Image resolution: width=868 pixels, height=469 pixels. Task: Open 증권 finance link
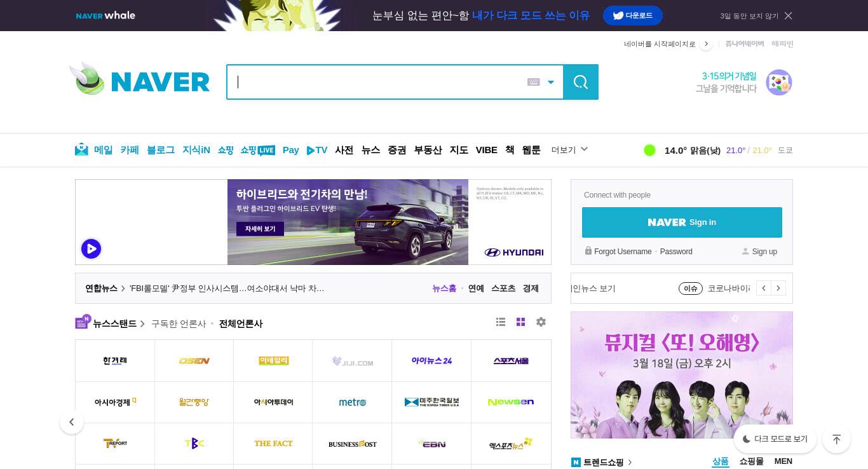pyautogui.click(x=397, y=150)
